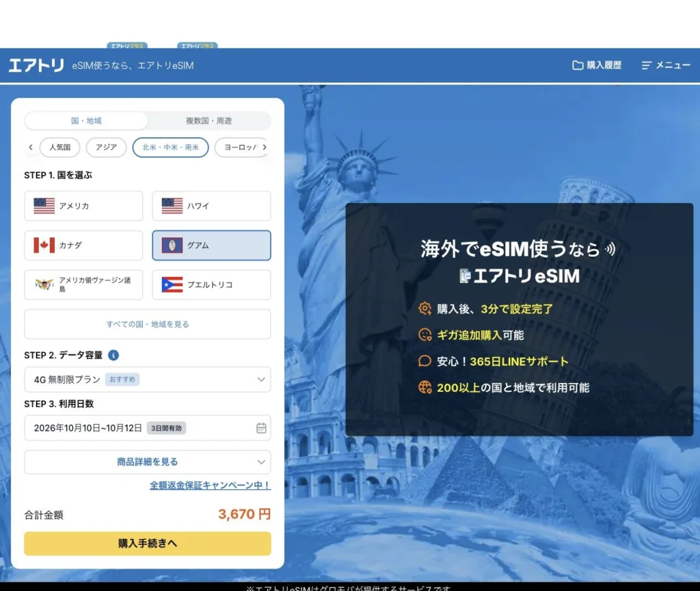The image size is (700, 591).
Task: Select the ヨーロッパ region chip
Action: click(x=241, y=148)
